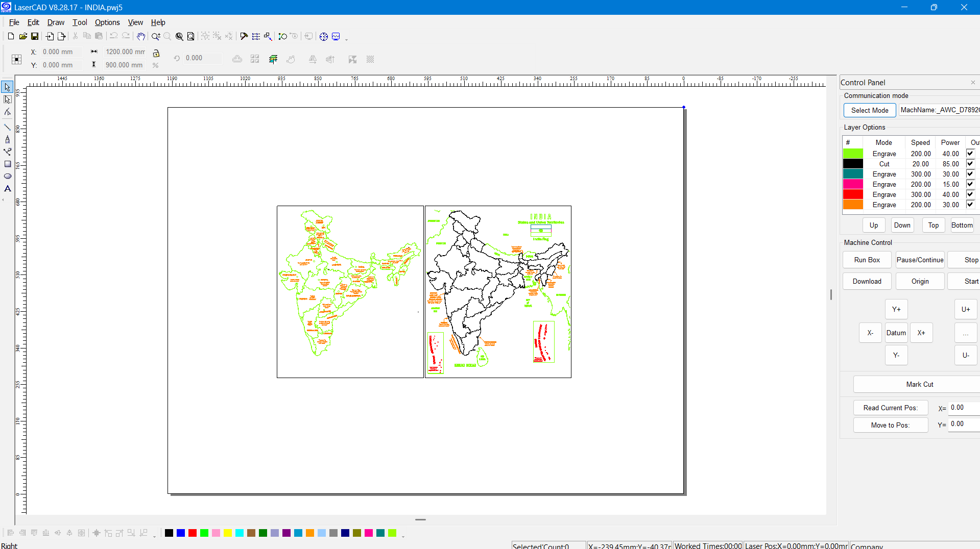This screenshot has width=980, height=549.
Task: Open the Tool menu
Action: click(x=80, y=22)
